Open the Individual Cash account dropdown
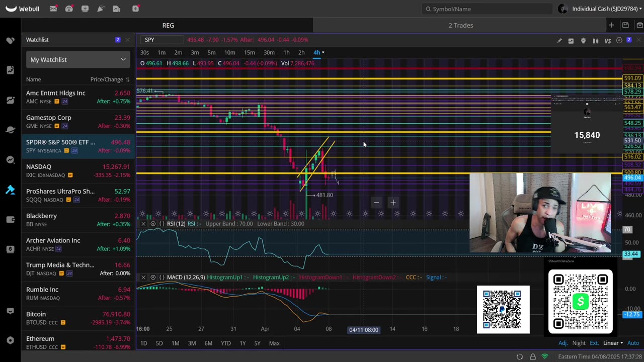644x362 pixels. click(x=606, y=9)
